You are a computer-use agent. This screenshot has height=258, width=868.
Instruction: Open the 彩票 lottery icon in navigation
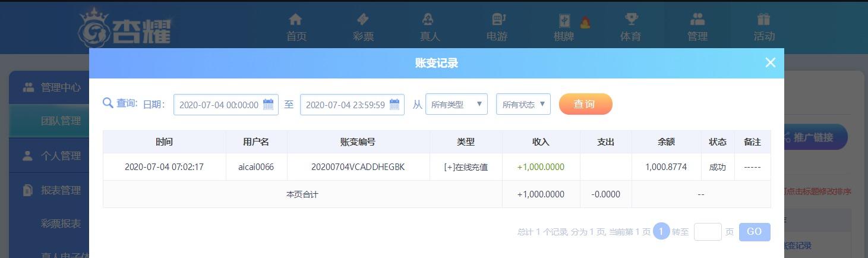pyautogui.click(x=362, y=20)
